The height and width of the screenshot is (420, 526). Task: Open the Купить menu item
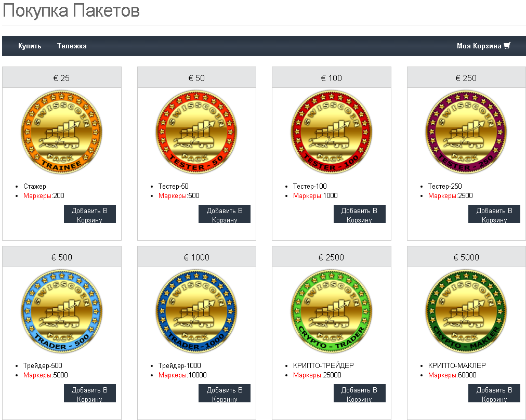[30, 46]
